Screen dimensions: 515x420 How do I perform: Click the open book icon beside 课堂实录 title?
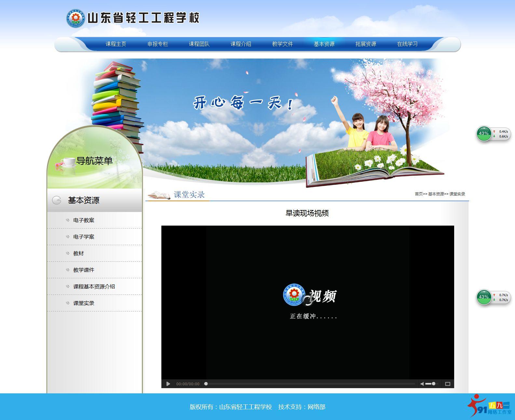[159, 195]
